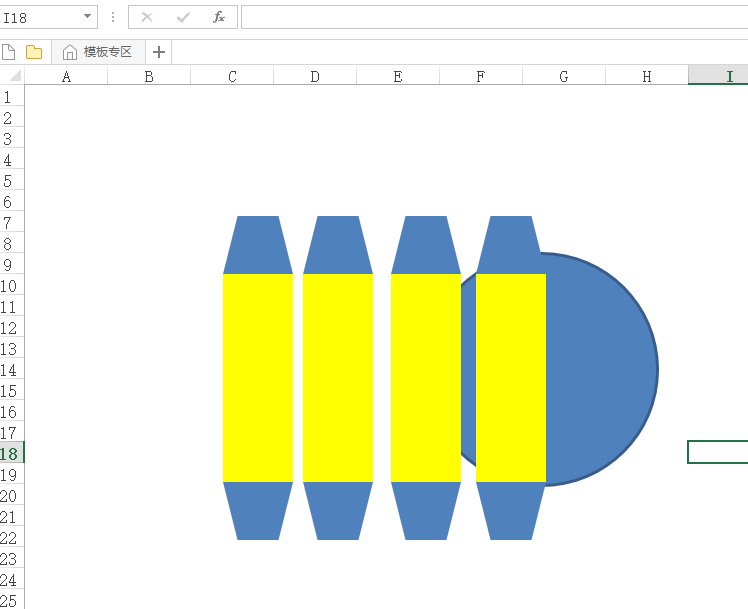Click the top blue trapezoid of third column

(426, 245)
